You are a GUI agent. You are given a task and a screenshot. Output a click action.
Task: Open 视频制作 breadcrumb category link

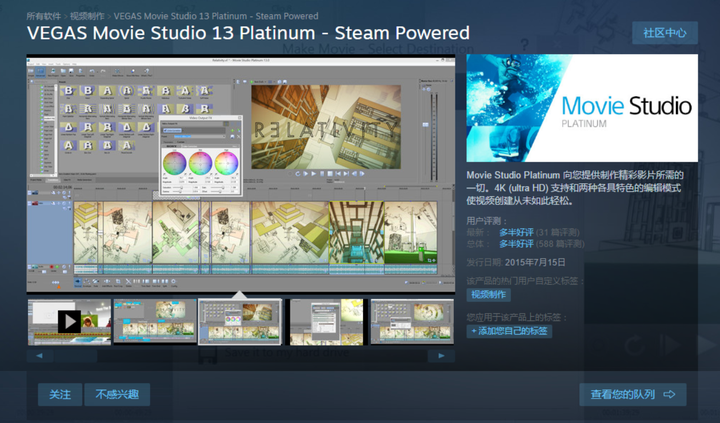point(87,16)
